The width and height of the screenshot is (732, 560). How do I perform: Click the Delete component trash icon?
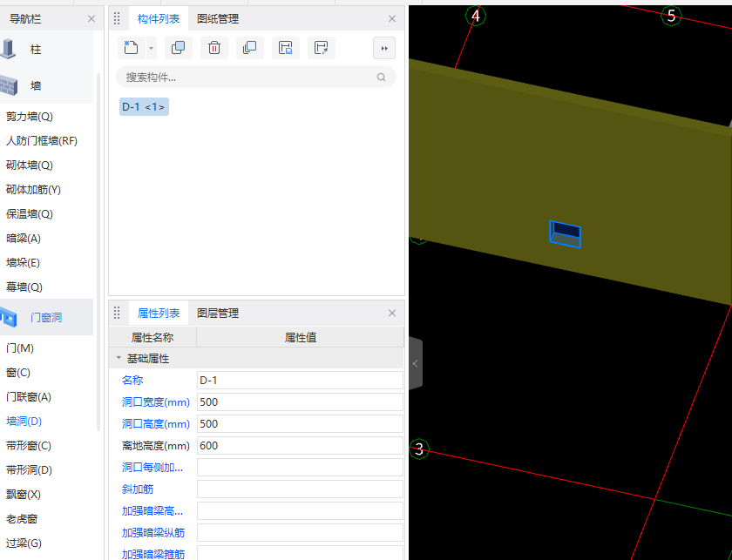click(x=214, y=48)
